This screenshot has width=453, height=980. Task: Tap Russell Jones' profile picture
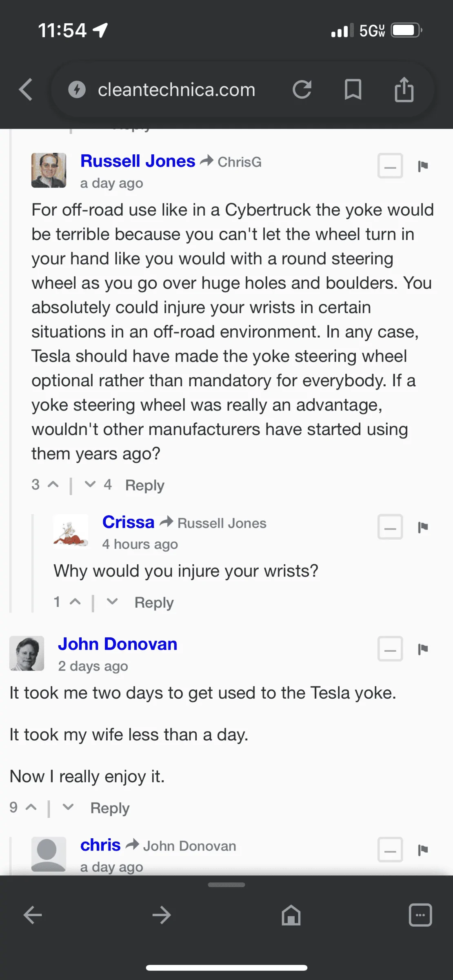(x=48, y=170)
